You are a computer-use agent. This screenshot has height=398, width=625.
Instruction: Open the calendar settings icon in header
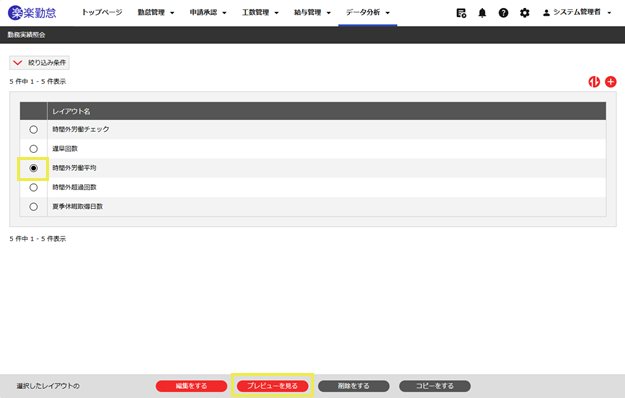point(461,13)
